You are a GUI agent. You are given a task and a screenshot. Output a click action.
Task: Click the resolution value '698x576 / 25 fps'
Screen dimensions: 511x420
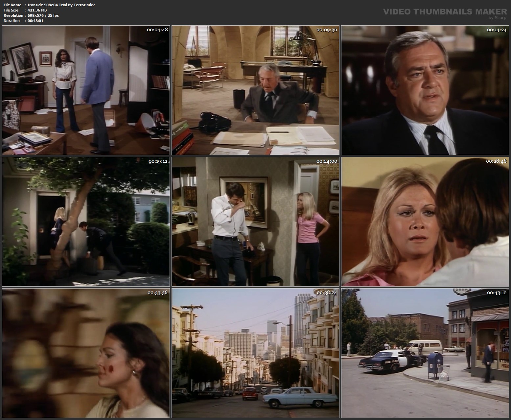[43, 15]
